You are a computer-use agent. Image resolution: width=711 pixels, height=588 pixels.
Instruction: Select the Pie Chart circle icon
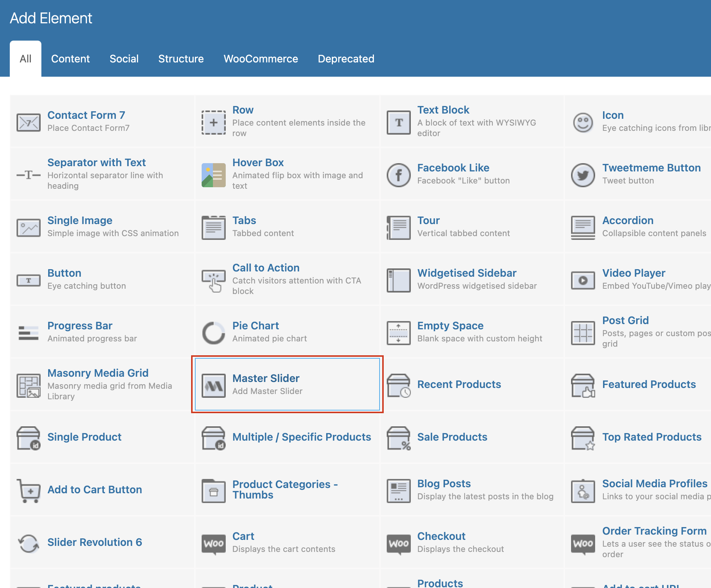[x=214, y=333]
